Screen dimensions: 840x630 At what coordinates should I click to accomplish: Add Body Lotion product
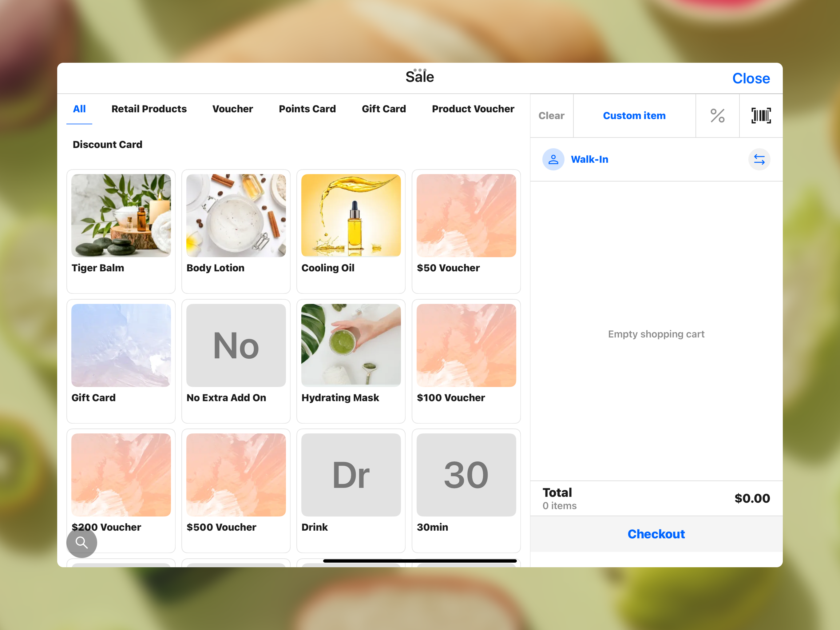pos(236,231)
